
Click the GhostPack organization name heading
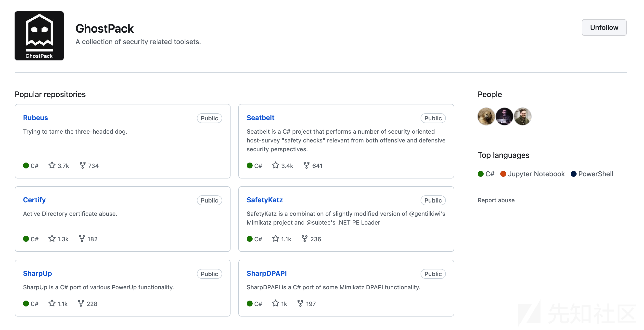[104, 28]
